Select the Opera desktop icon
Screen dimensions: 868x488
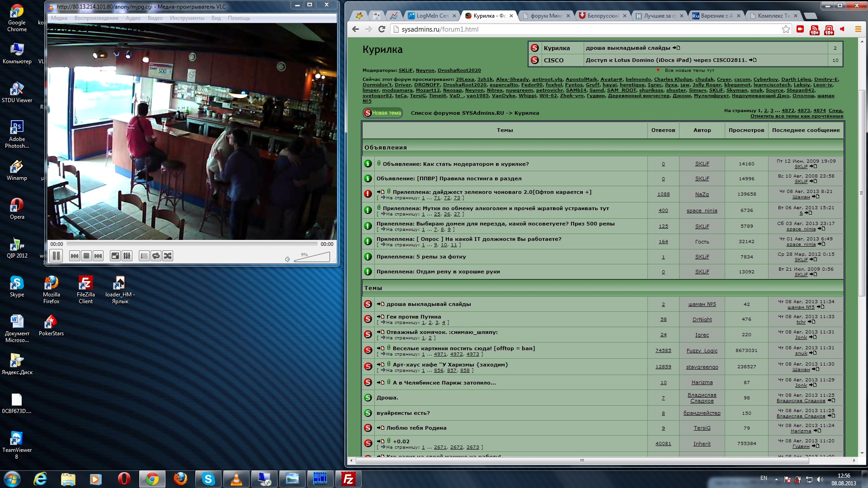point(17,209)
